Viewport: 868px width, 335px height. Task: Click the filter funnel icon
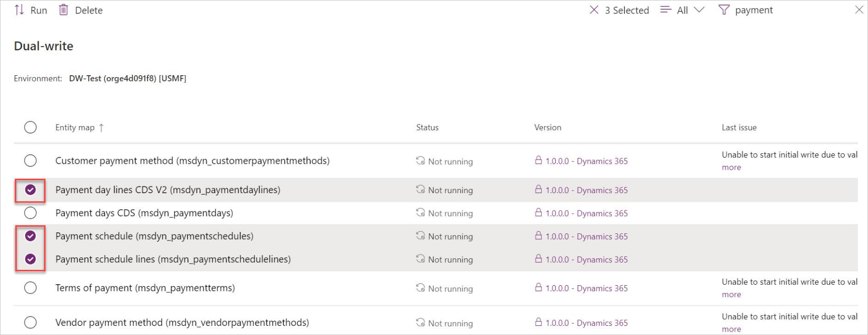[x=724, y=10]
